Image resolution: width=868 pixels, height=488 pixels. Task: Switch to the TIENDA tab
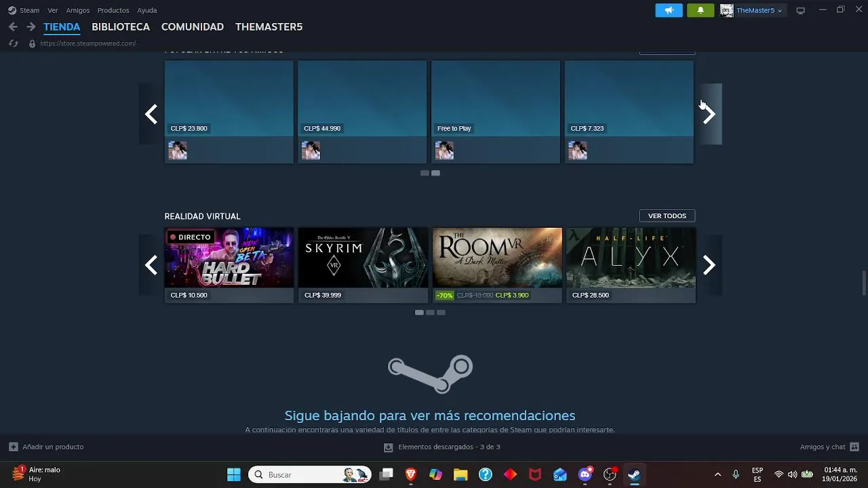62,27
